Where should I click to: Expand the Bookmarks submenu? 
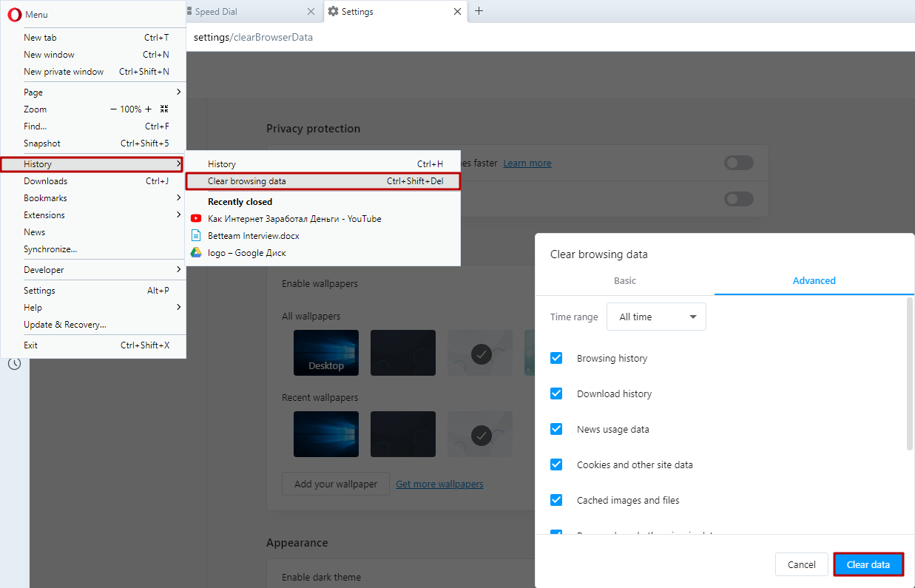pyautogui.click(x=92, y=198)
